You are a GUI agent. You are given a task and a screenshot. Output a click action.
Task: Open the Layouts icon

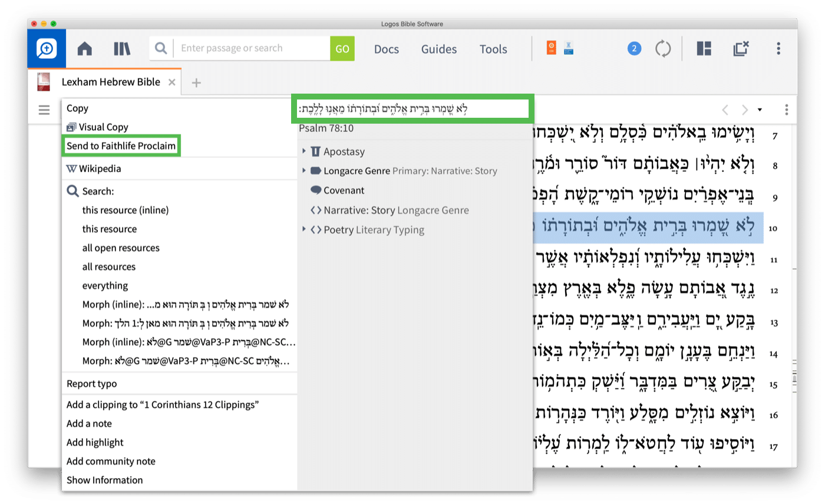coord(704,49)
